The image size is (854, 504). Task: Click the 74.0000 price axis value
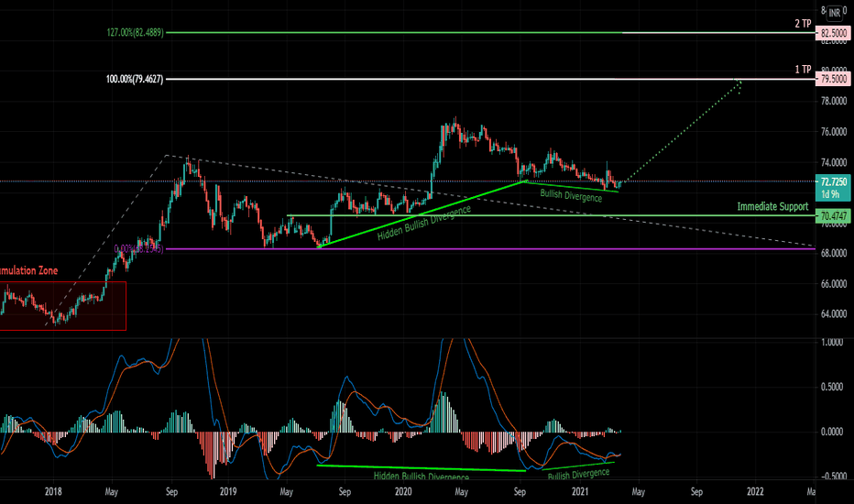(x=834, y=162)
